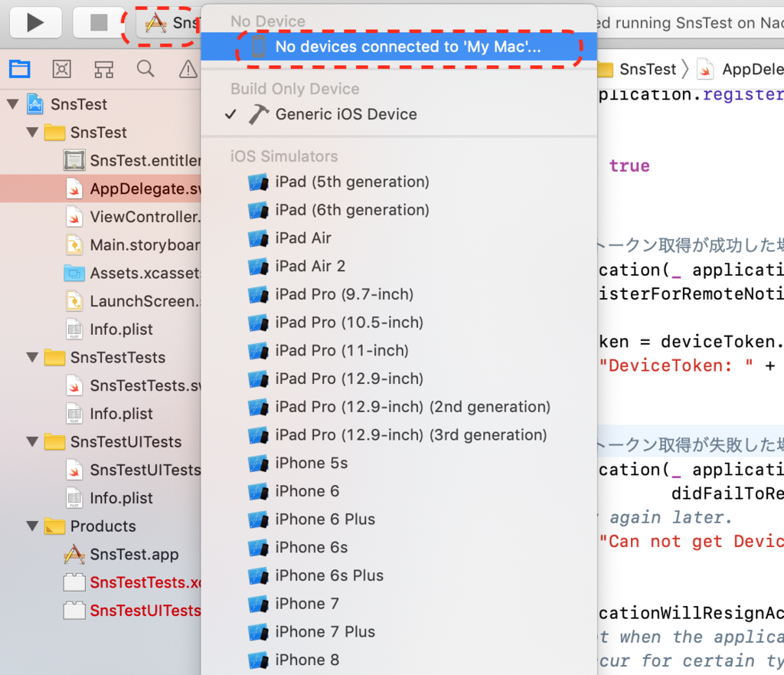Choose the iPhone 5s simulator
This screenshot has height=675, width=784.
(399, 463)
